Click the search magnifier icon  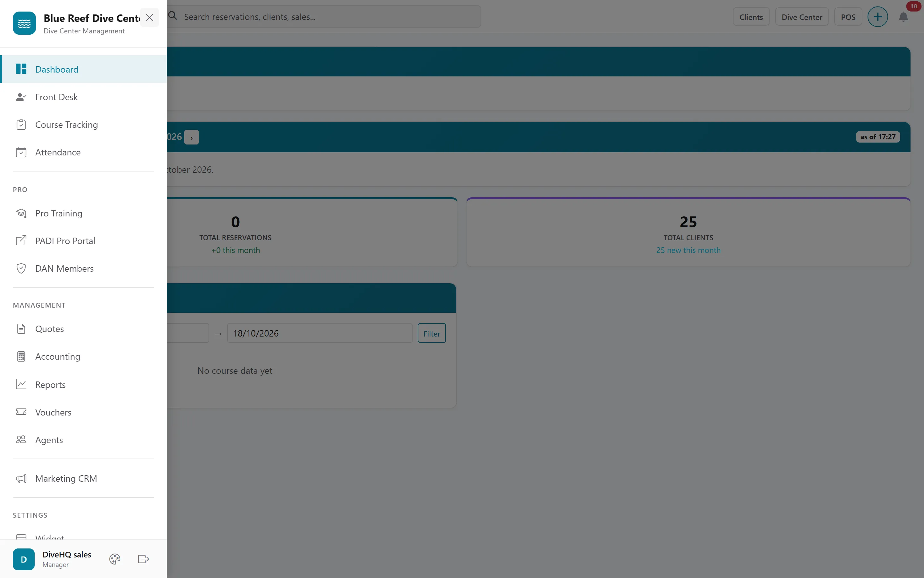tap(173, 16)
